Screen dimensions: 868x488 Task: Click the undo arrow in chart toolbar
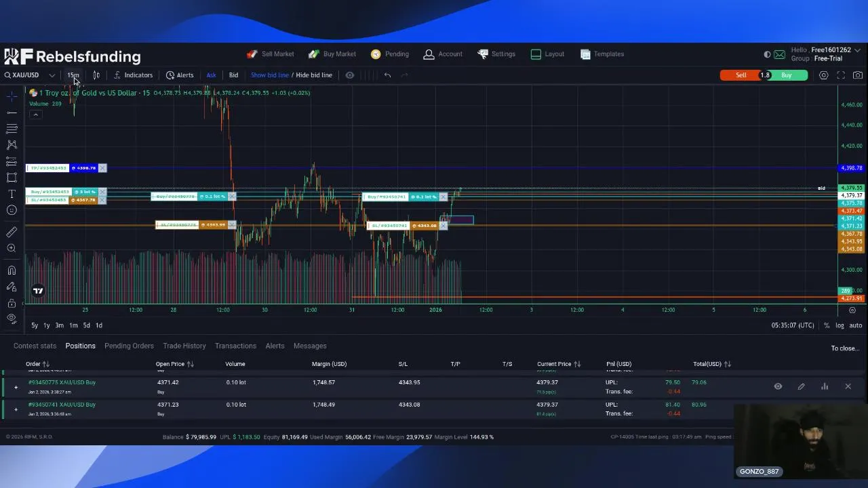pyautogui.click(x=387, y=75)
